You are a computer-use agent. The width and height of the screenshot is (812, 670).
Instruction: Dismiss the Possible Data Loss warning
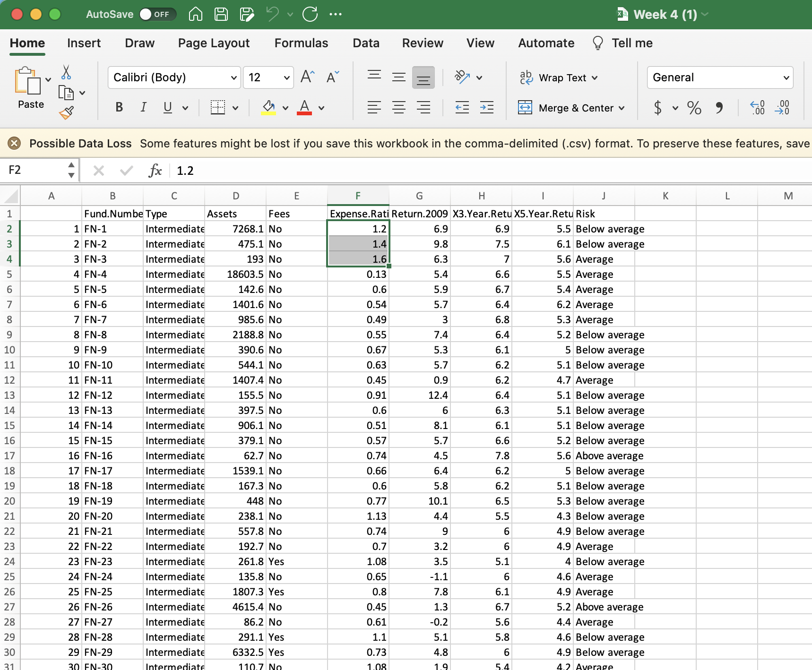tap(14, 143)
